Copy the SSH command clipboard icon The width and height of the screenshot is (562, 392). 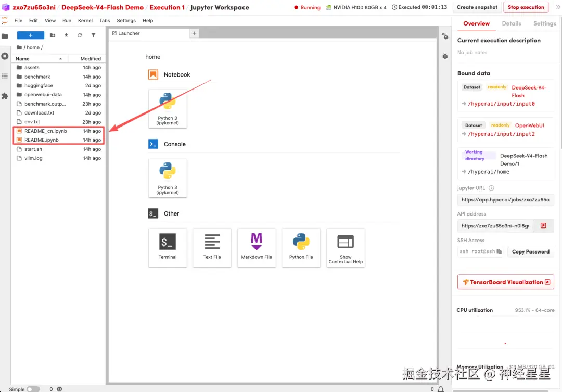click(x=499, y=251)
